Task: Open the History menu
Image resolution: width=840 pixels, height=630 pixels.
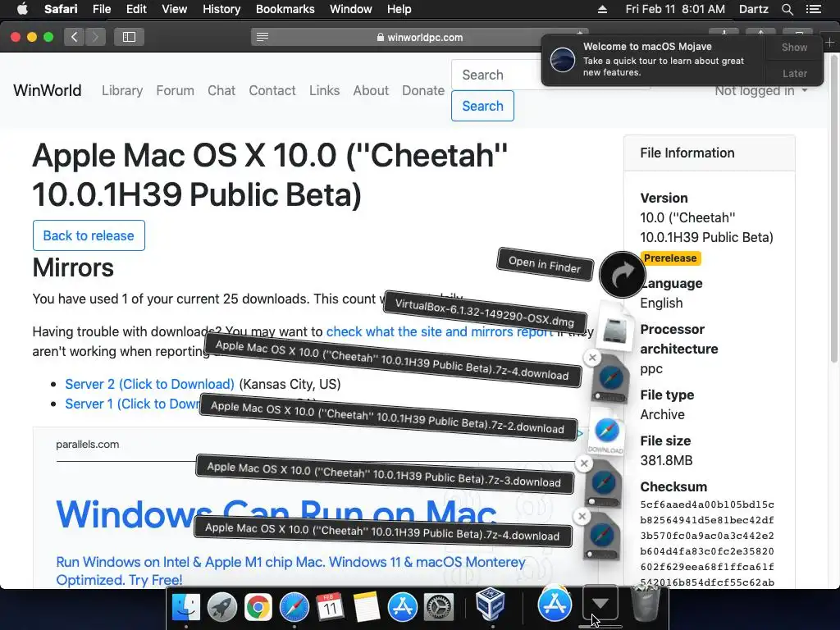Action: click(x=221, y=9)
